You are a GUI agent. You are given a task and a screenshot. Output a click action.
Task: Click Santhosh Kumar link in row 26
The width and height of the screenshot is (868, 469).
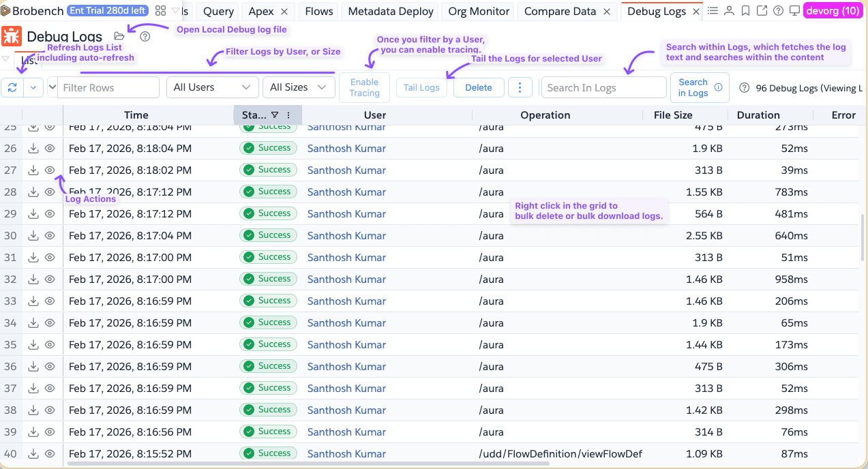coord(346,149)
